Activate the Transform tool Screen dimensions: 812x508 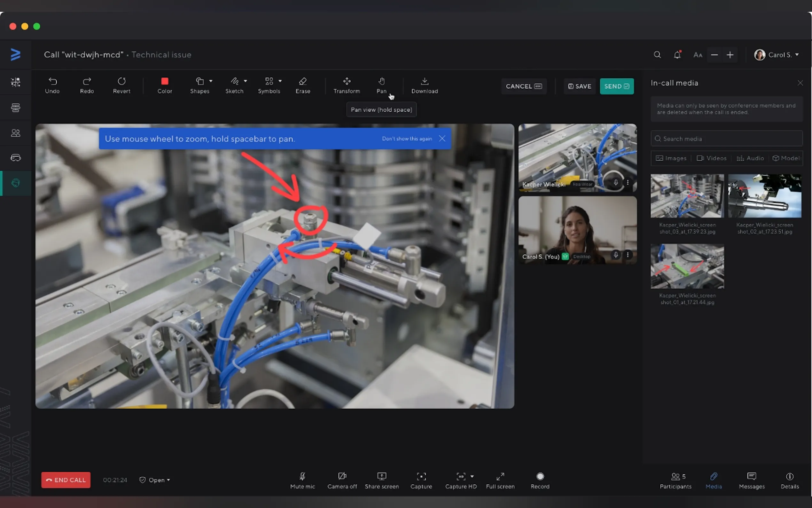tap(347, 82)
